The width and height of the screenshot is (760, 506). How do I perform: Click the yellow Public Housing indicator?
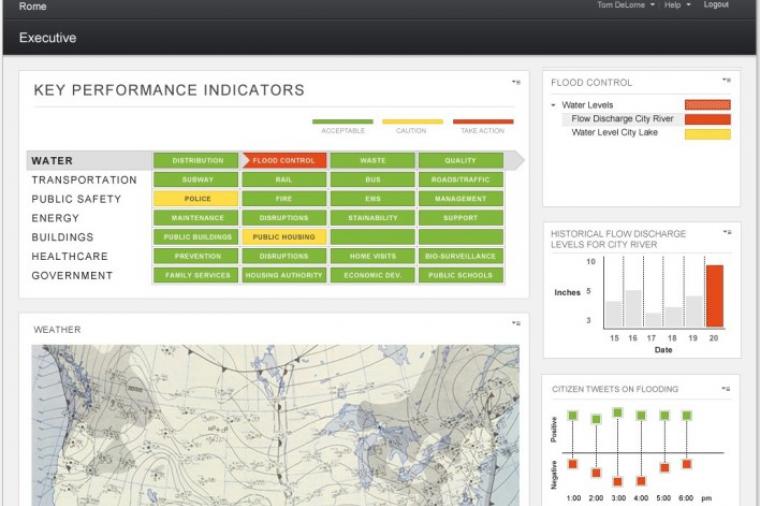coord(283,237)
